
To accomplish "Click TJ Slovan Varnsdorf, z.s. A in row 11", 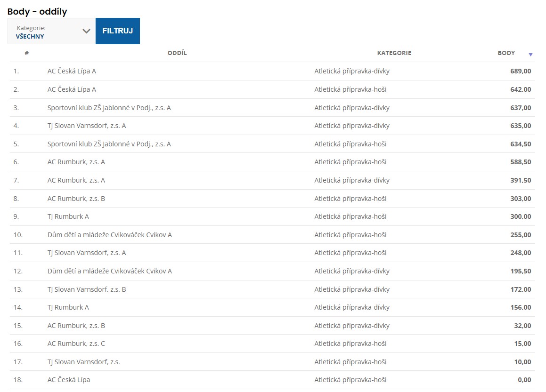I will (x=87, y=253).
